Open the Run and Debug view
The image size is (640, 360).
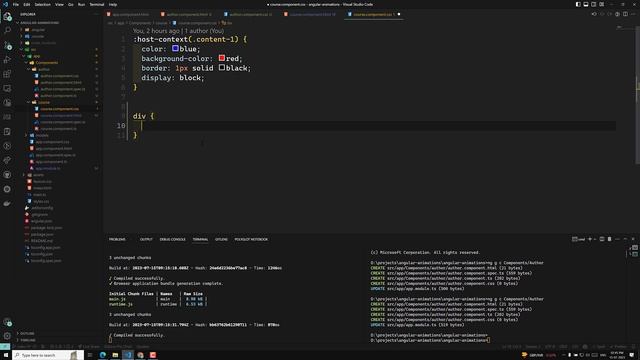tap(7, 60)
